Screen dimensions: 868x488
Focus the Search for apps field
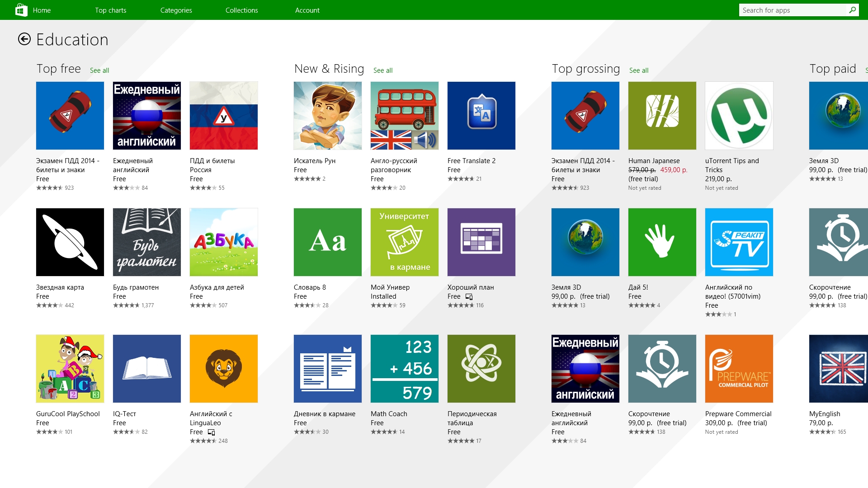799,10
